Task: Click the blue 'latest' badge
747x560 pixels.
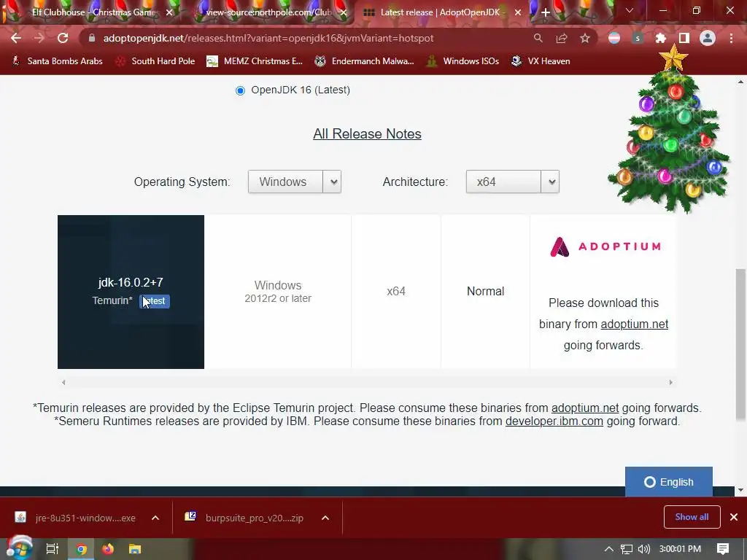Action: click(x=155, y=301)
